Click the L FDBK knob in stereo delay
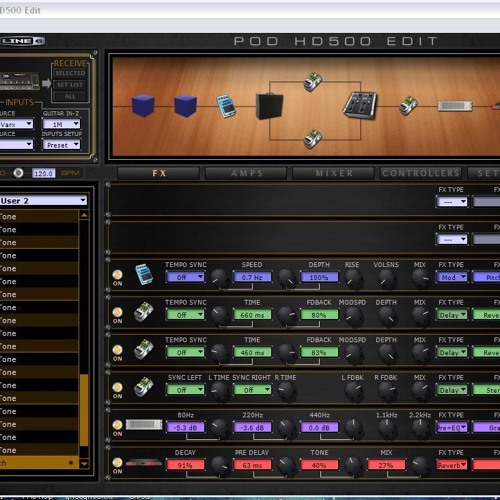This screenshot has width=500, height=500. [x=353, y=390]
